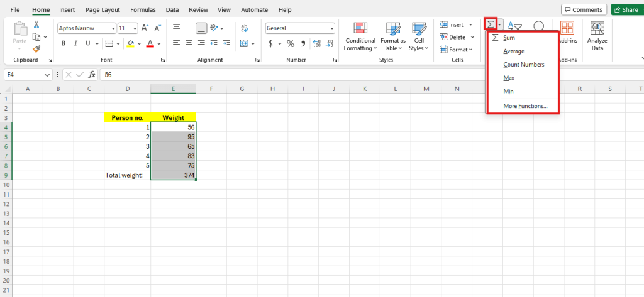This screenshot has width=644, height=297.
Task: Toggle bottom align for cell text
Action: pyautogui.click(x=201, y=28)
